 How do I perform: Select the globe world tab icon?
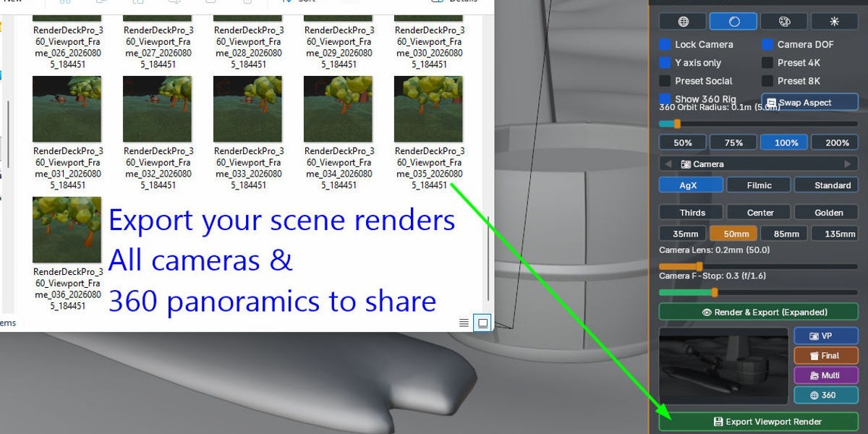click(683, 22)
